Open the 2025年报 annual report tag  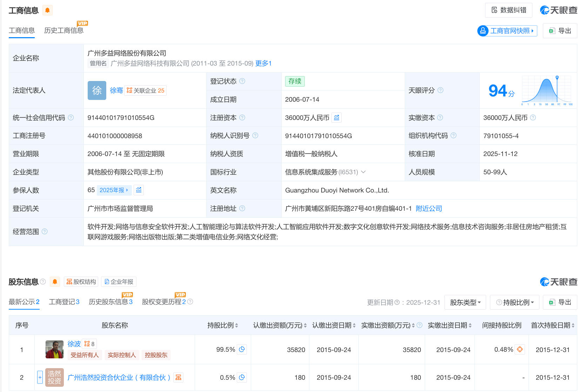point(114,190)
